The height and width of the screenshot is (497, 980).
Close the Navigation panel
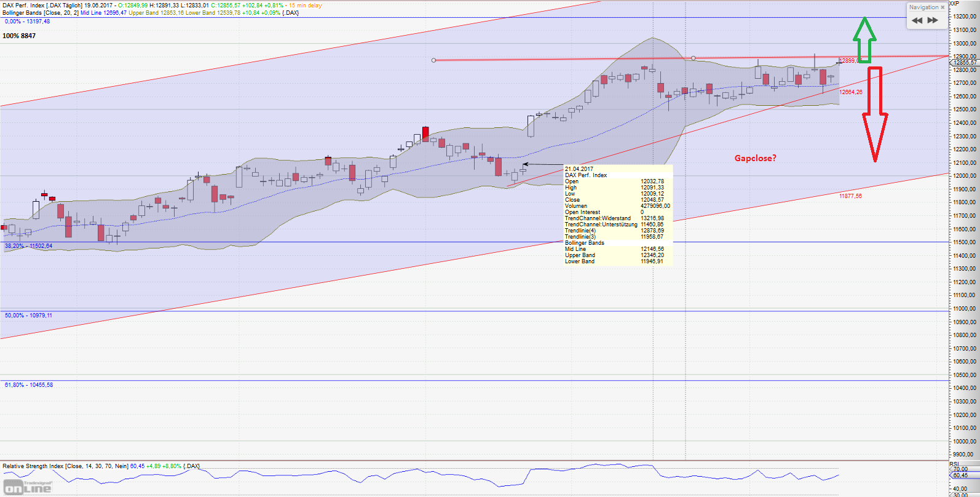point(942,7)
